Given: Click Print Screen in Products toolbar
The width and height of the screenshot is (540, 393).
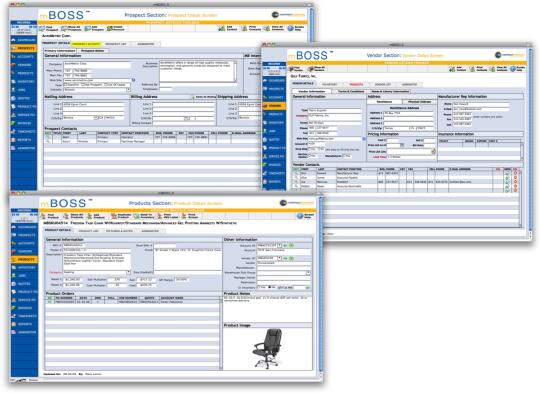Looking at the screenshot, I should point(190,216).
